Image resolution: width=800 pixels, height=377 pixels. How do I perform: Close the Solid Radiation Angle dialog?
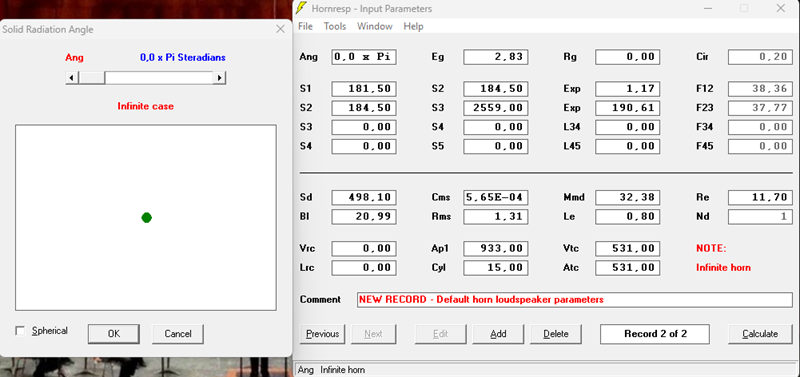click(280, 30)
